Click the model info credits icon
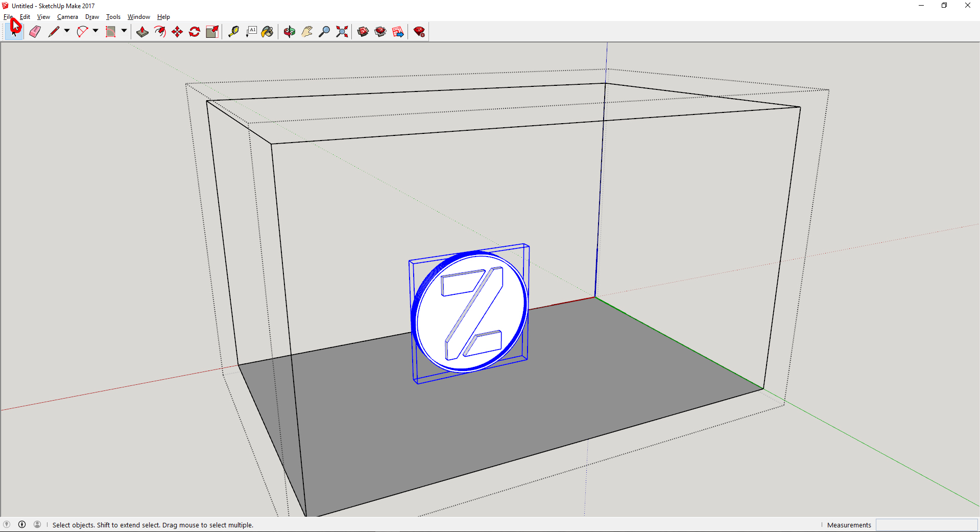The height and width of the screenshot is (532, 980). [22, 524]
